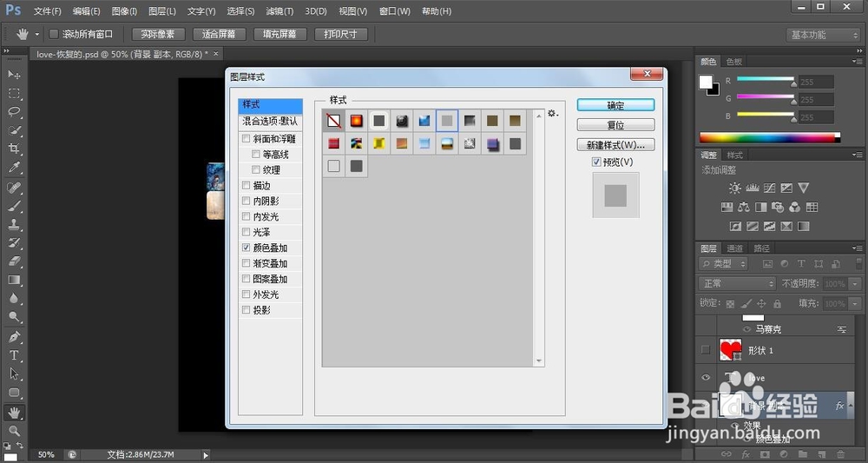Add Curves adjustment
The height and width of the screenshot is (463, 868).
pos(769,188)
